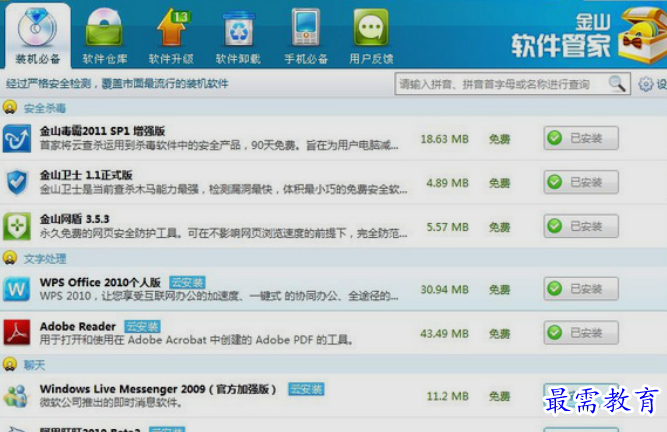Click the WPS Office app icon
The width and height of the screenshot is (667, 432).
[17, 289]
